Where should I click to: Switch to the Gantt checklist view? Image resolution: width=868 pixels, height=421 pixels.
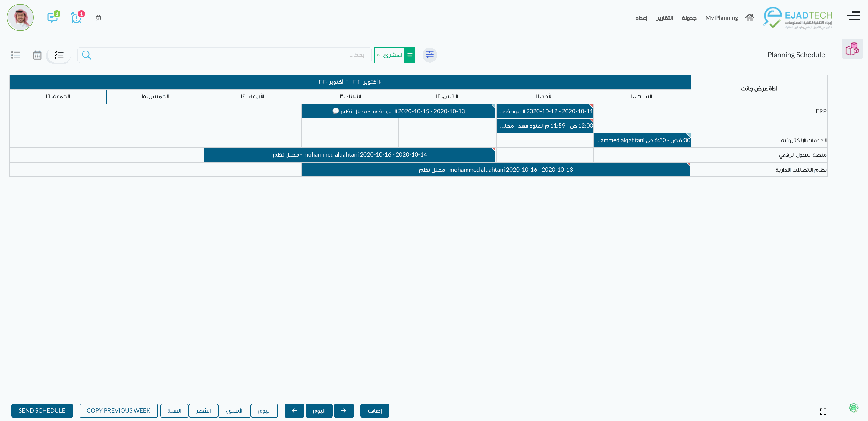(x=59, y=55)
